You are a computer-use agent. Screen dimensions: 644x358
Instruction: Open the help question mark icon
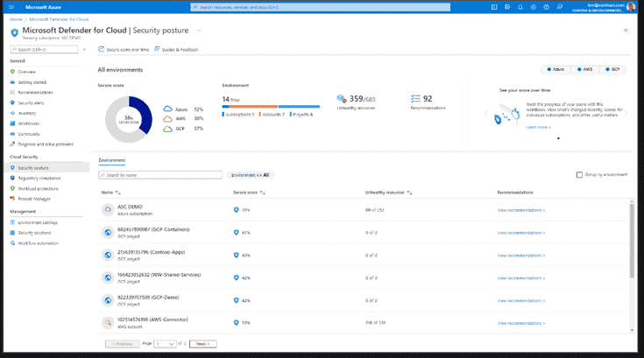(546, 7)
